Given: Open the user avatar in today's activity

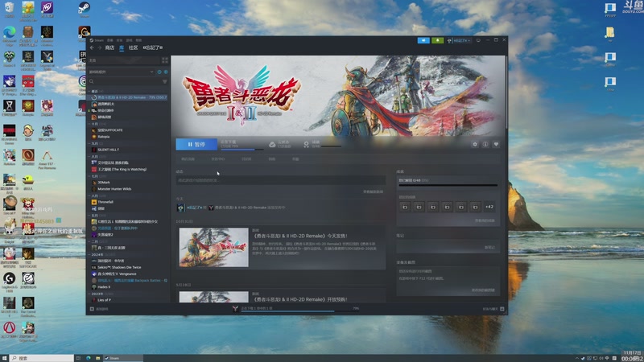Looking at the screenshot, I should pyautogui.click(x=180, y=208).
